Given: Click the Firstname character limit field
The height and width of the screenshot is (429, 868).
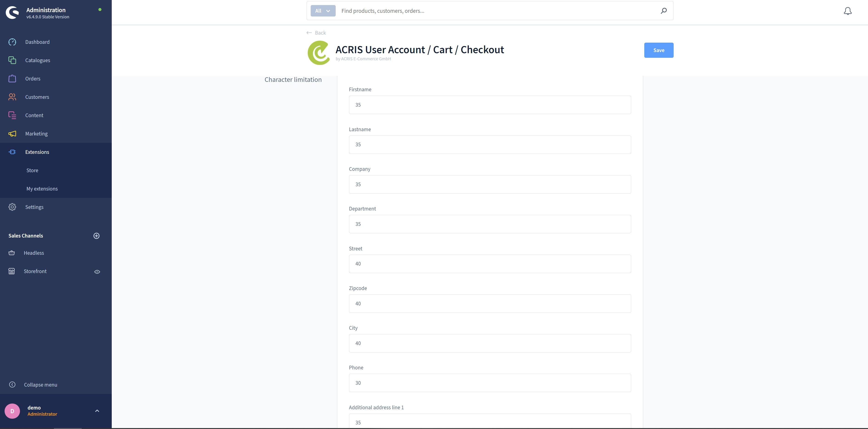Looking at the screenshot, I should pyautogui.click(x=489, y=105).
